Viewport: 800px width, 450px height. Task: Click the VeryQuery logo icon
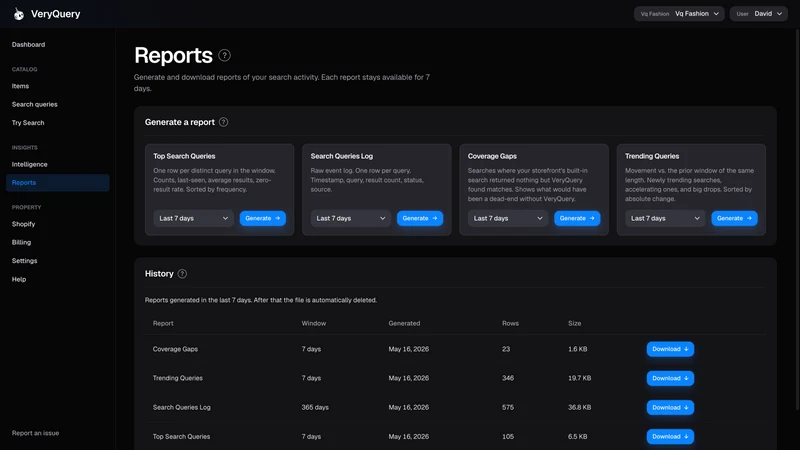(x=19, y=14)
